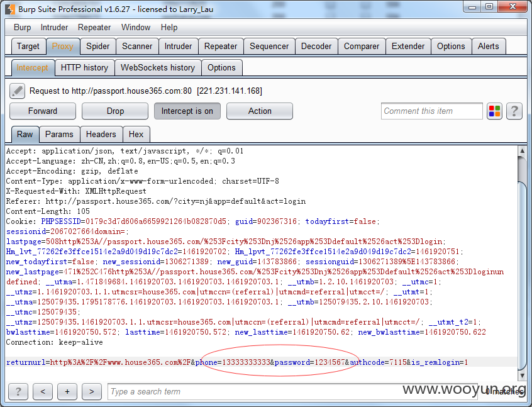Viewport: 532px width, 407px height.
Task: Forward the intercepted request
Action: [43, 111]
